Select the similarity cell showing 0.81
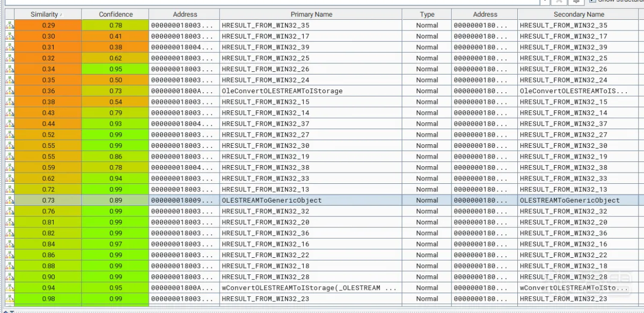Viewport: 644px width, 313px height. coord(48,222)
